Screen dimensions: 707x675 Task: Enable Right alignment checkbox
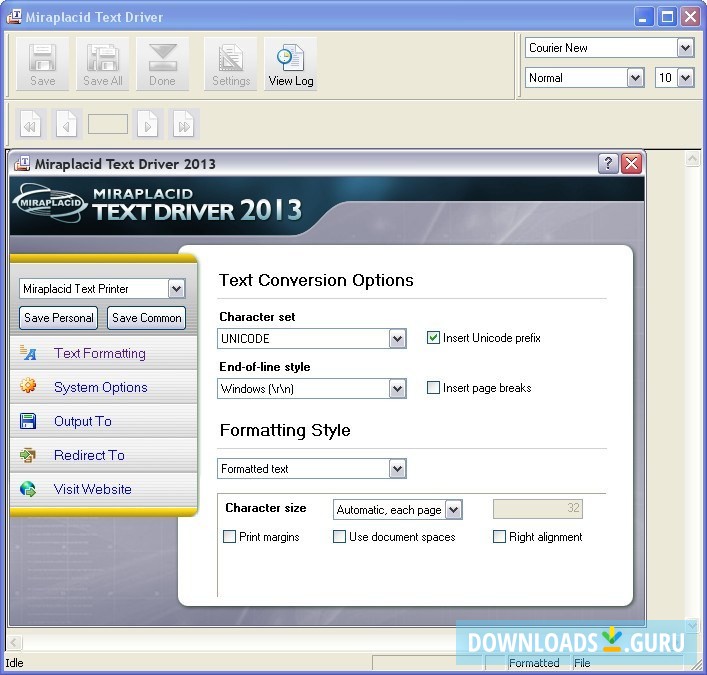500,537
